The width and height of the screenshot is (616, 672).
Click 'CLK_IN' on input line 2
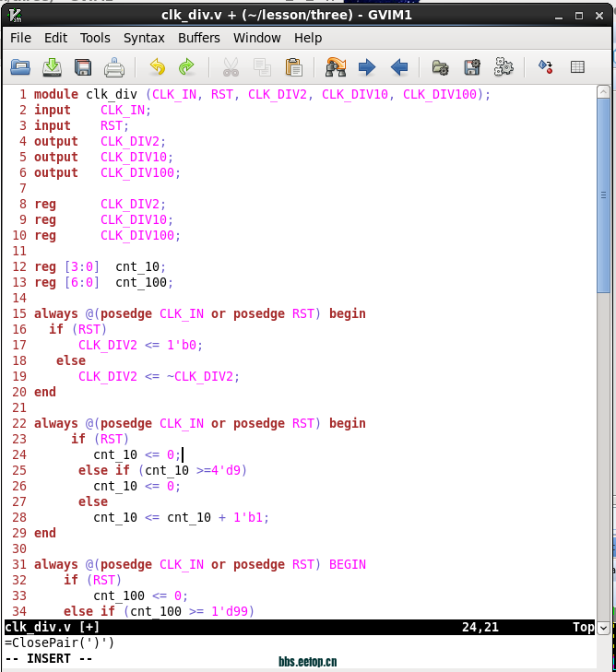pos(123,110)
